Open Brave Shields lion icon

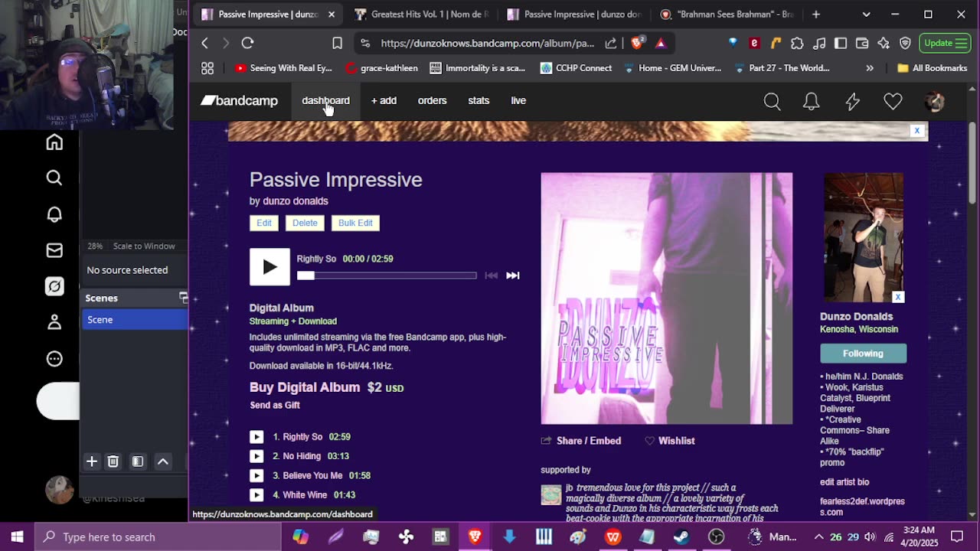tap(637, 43)
